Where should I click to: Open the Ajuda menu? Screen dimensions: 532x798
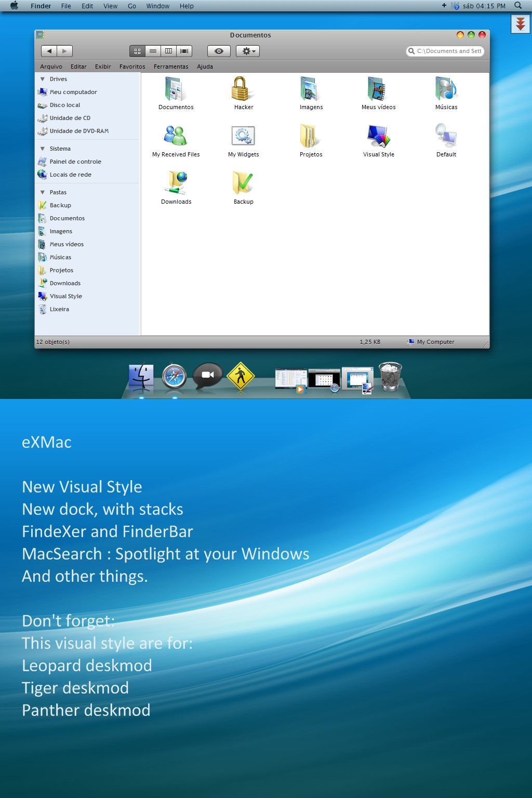pyautogui.click(x=205, y=66)
